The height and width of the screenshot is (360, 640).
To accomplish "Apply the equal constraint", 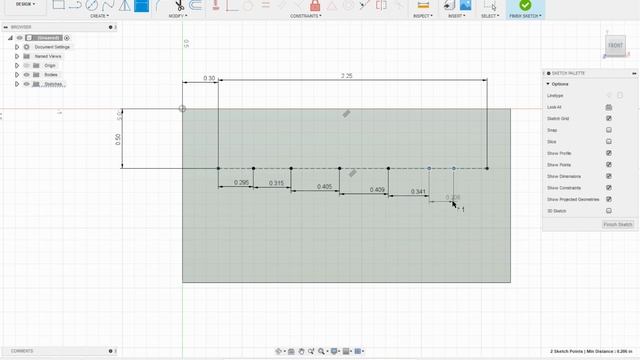I will coord(265,5).
